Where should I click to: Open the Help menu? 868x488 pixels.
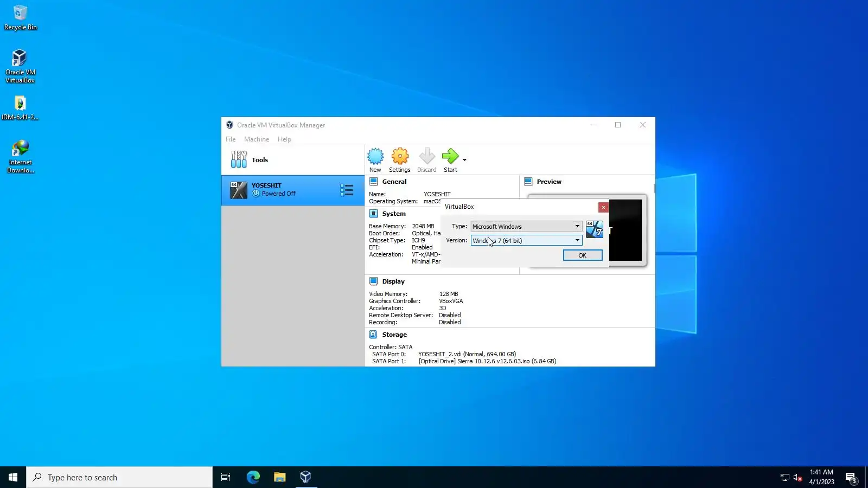pos(284,139)
